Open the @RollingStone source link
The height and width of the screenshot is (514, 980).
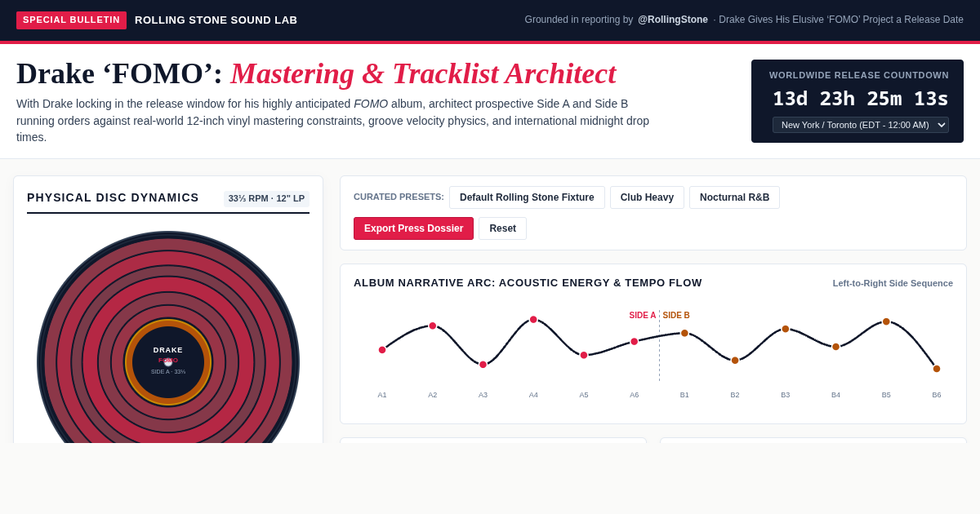pyautogui.click(x=673, y=20)
